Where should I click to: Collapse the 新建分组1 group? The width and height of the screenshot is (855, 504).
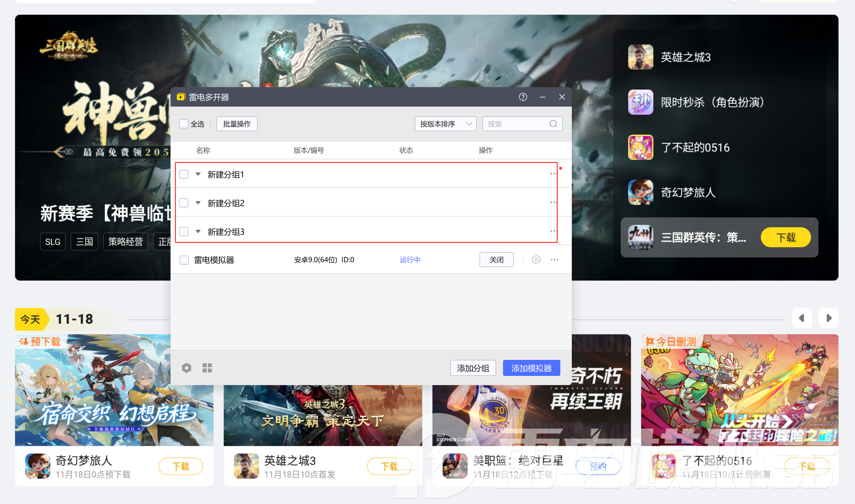[x=198, y=174]
